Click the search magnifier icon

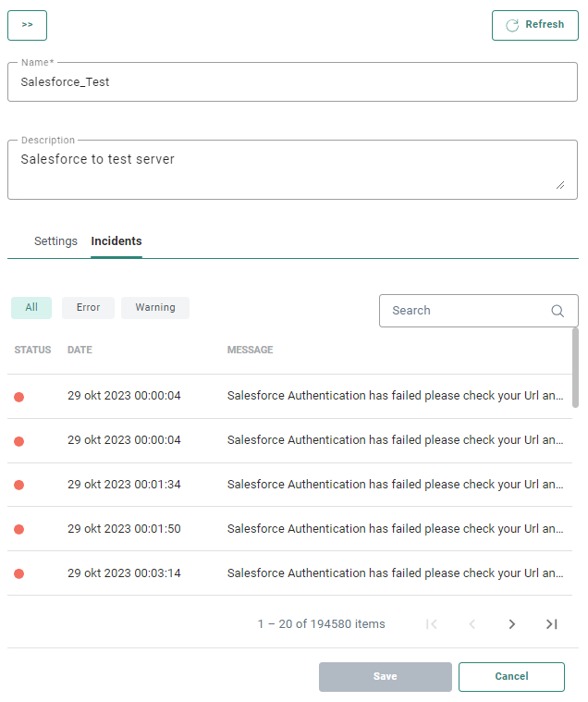[x=557, y=311]
